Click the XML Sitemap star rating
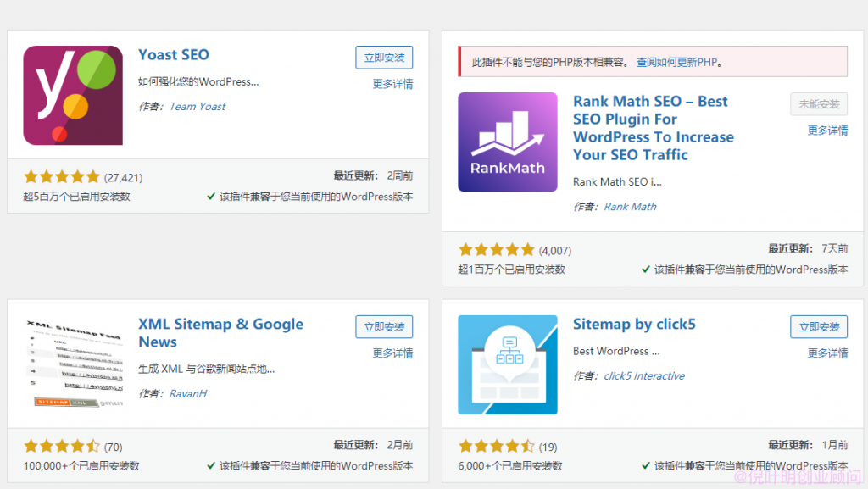The height and width of the screenshot is (489, 868). coord(61,446)
